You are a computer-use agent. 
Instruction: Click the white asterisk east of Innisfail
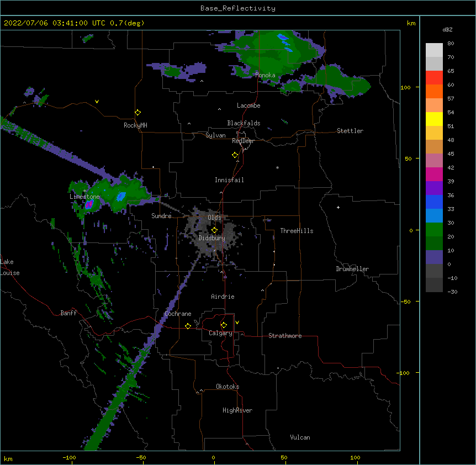point(277,168)
